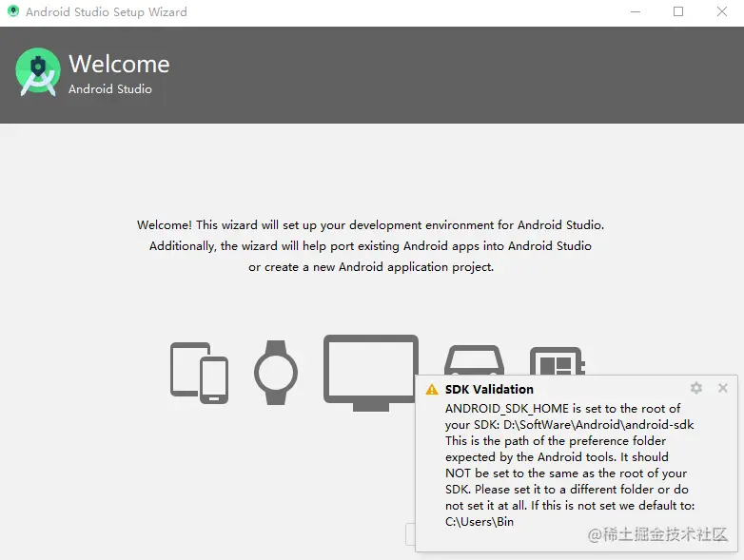Click the Android Studio subtitle under Welcome

tap(110, 89)
